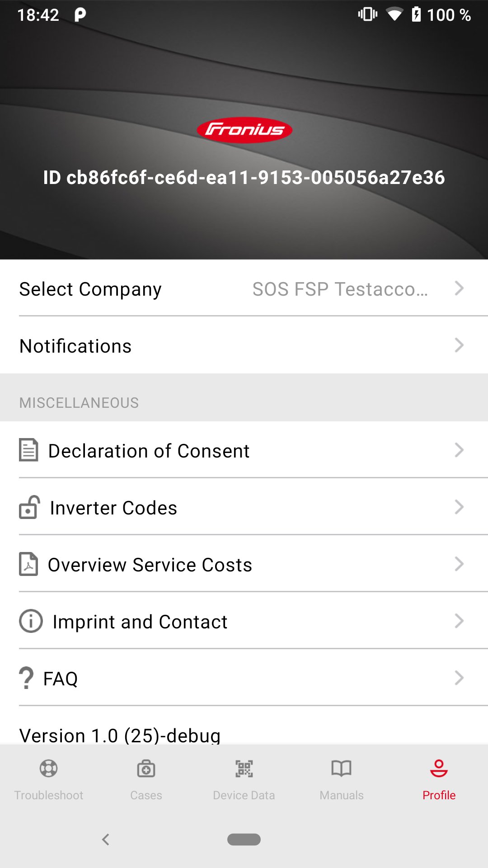The width and height of the screenshot is (488, 868).
Task: Tap the Inverter Codes padlock icon
Action: 29,507
